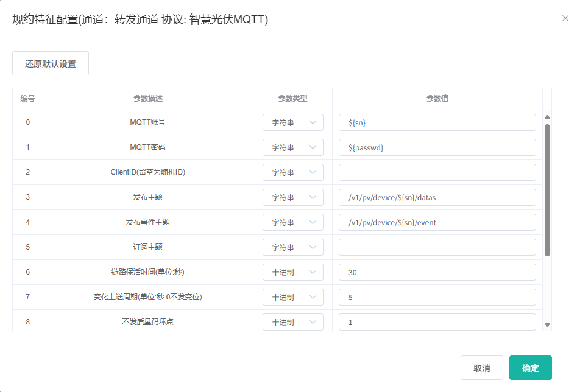This screenshot has width=580, height=392.
Task: Expand type dropdown for ClientID row
Action: point(292,172)
